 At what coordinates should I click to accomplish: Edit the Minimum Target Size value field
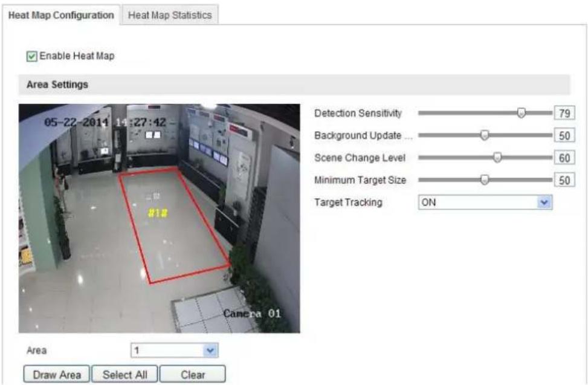(564, 180)
